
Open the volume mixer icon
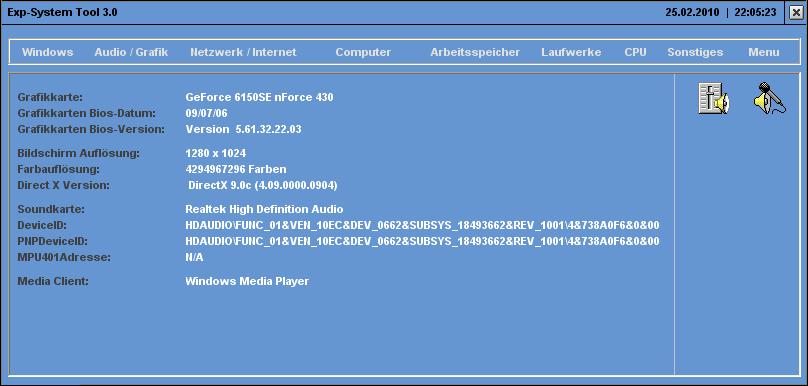714,98
